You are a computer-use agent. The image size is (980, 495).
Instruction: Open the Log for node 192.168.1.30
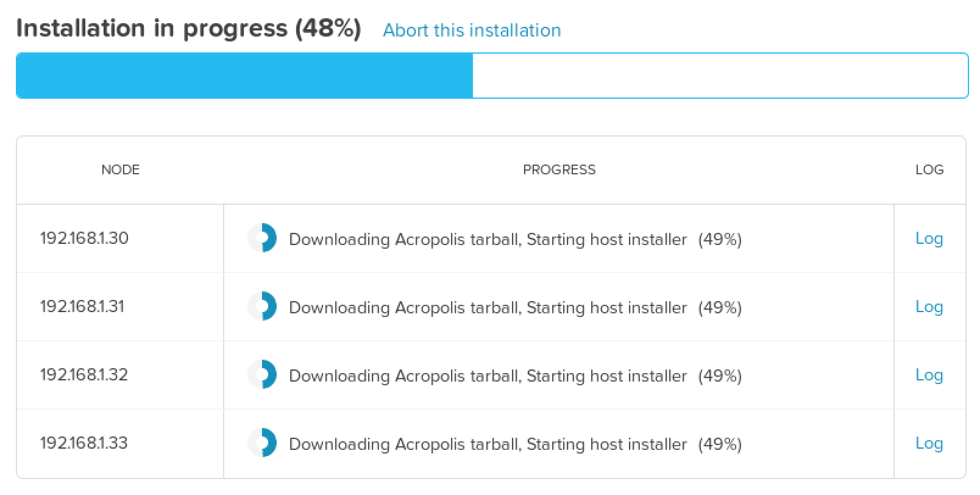tap(929, 238)
